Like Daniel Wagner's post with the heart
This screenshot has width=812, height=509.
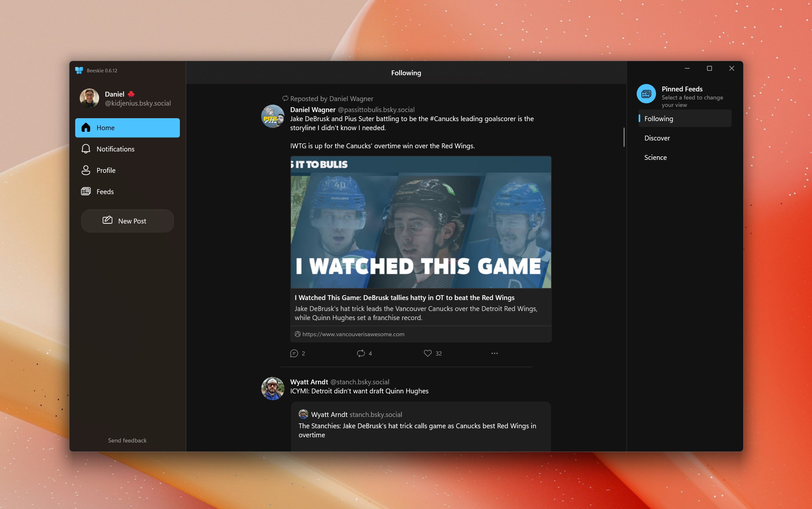click(427, 353)
